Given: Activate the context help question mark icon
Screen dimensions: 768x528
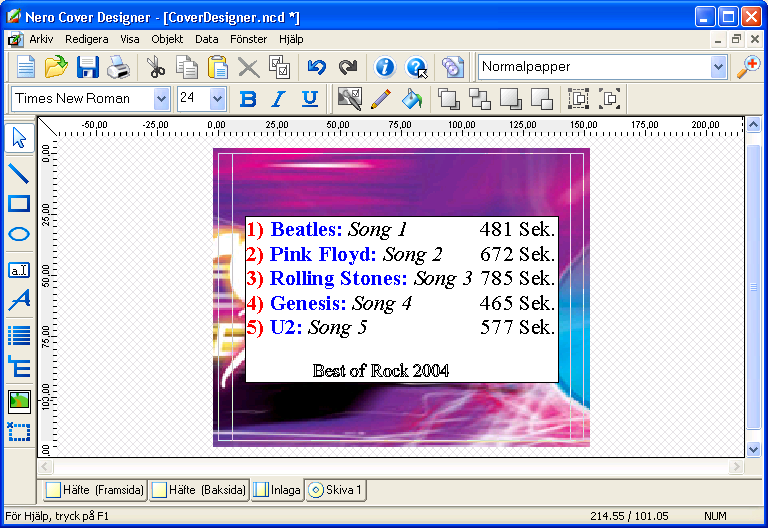Looking at the screenshot, I should coord(416,67).
